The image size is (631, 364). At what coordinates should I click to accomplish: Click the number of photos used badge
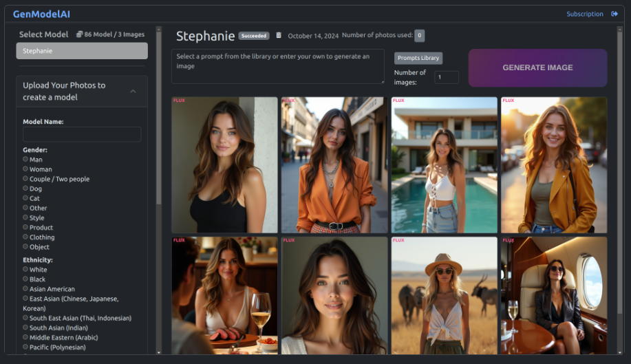pyautogui.click(x=419, y=35)
